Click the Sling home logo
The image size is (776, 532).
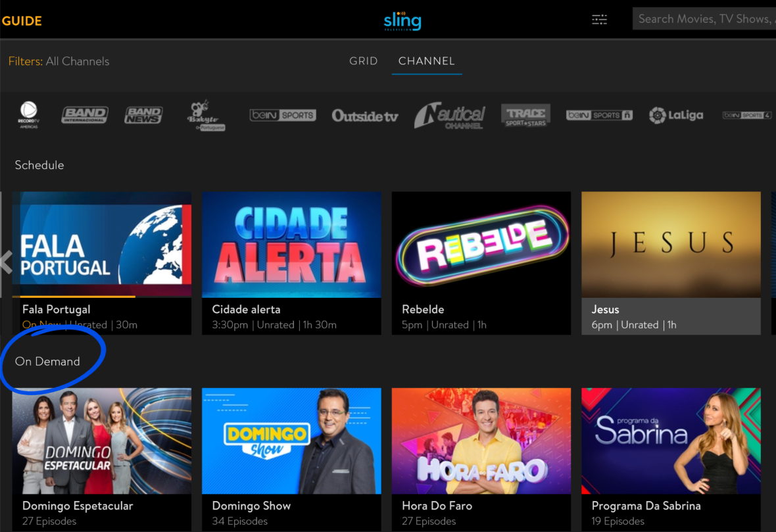(402, 21)
